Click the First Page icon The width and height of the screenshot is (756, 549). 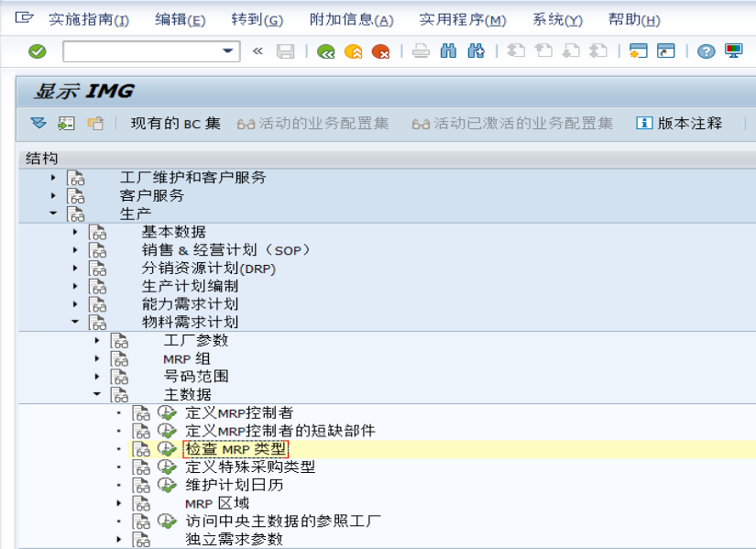point(516,50)
